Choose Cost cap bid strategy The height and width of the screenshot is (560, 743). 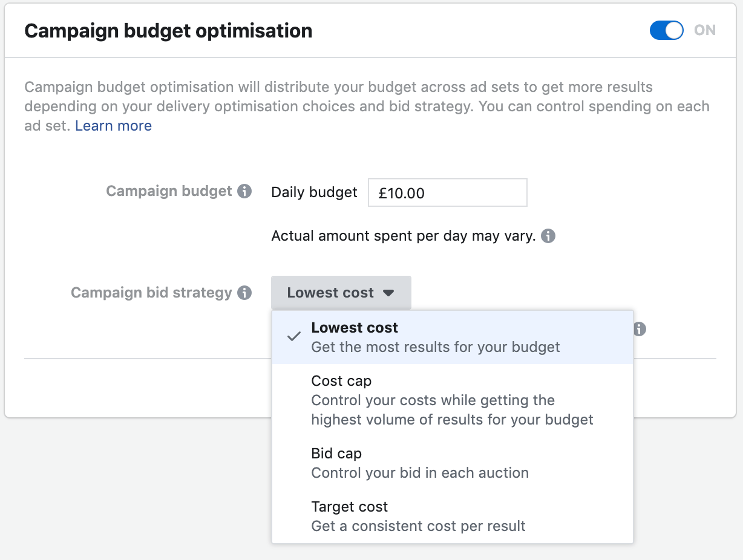(x=453, y=400)
